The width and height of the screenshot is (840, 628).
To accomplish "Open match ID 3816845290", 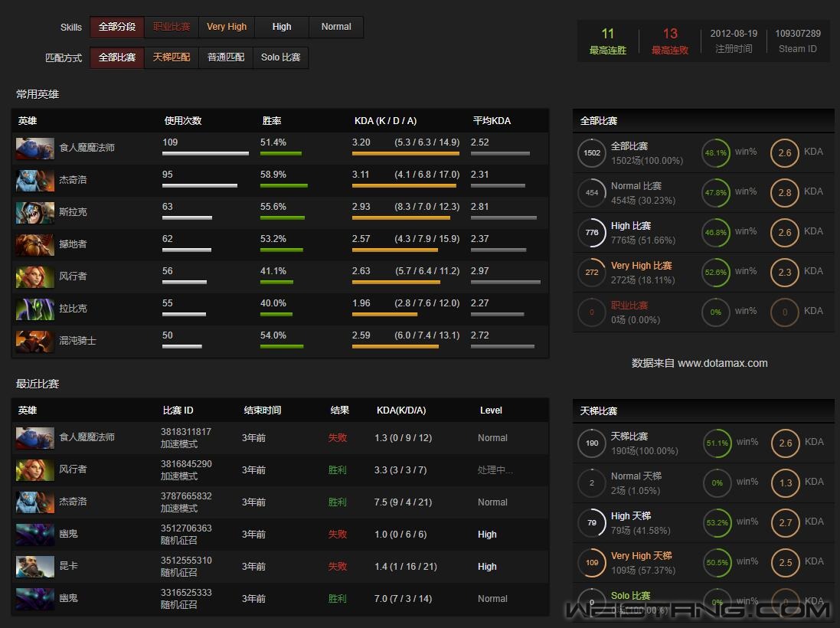I will coord(186,463).
